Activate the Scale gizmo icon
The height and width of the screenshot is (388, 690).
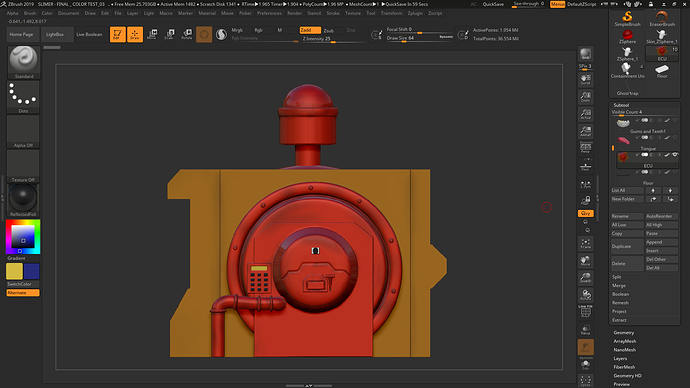click(x=169, y=34)
